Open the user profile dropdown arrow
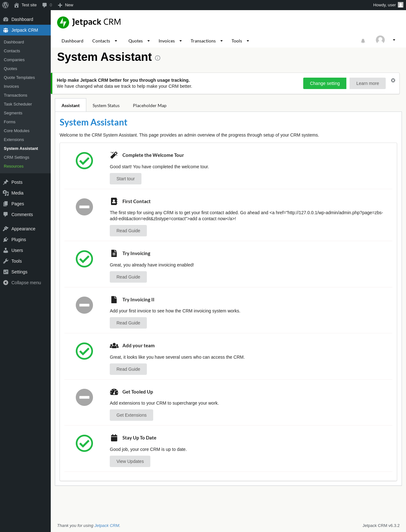Image resolution: width=406 pixels, height=532 pixels. 394,40
